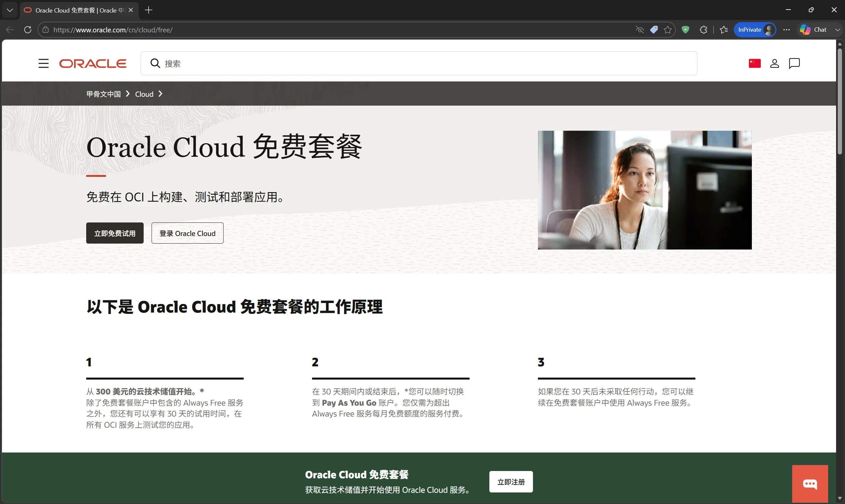Click the InPrivate profile button
This screenshot has width=845, height=504.
coord(755,30)
